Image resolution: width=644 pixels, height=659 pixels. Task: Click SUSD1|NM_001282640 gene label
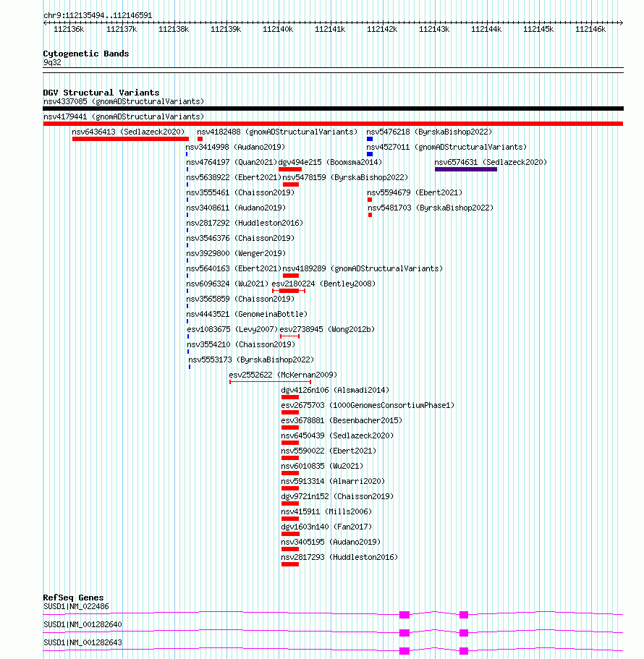[x=82, y=624]
